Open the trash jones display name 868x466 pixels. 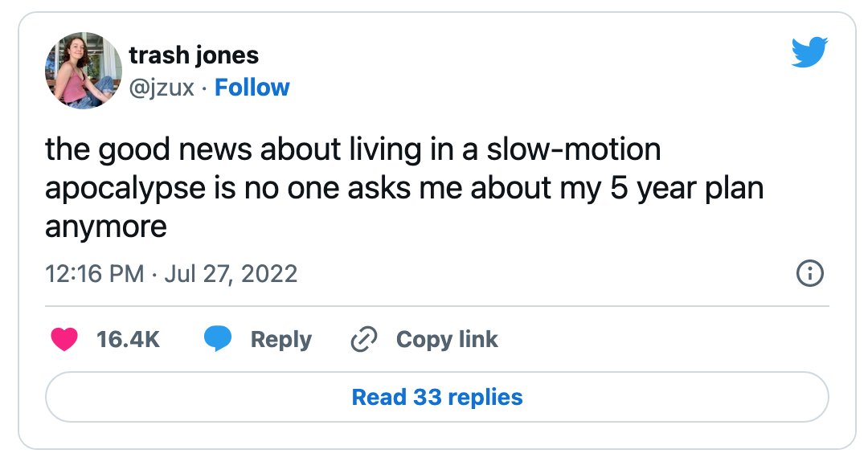(194, 55)
